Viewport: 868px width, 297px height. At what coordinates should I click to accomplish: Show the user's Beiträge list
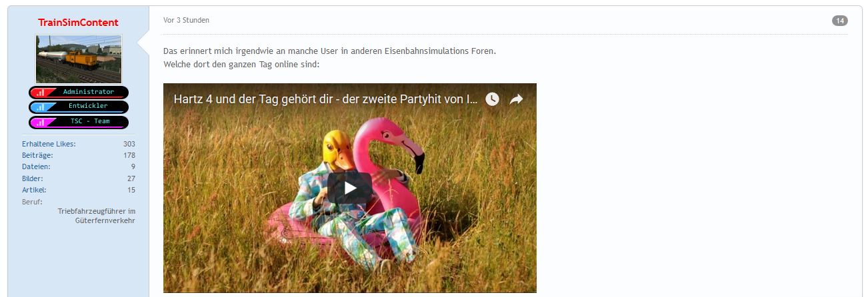click(37, 155)
